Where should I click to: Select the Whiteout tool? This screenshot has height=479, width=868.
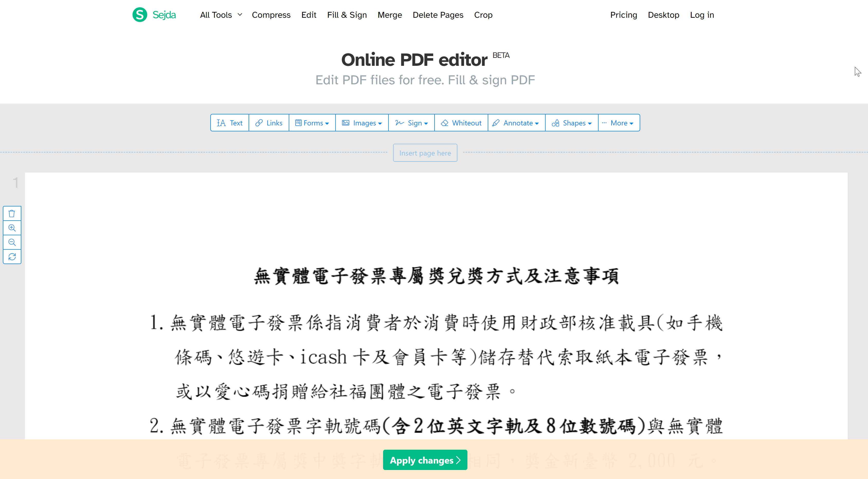click(461, 123)
